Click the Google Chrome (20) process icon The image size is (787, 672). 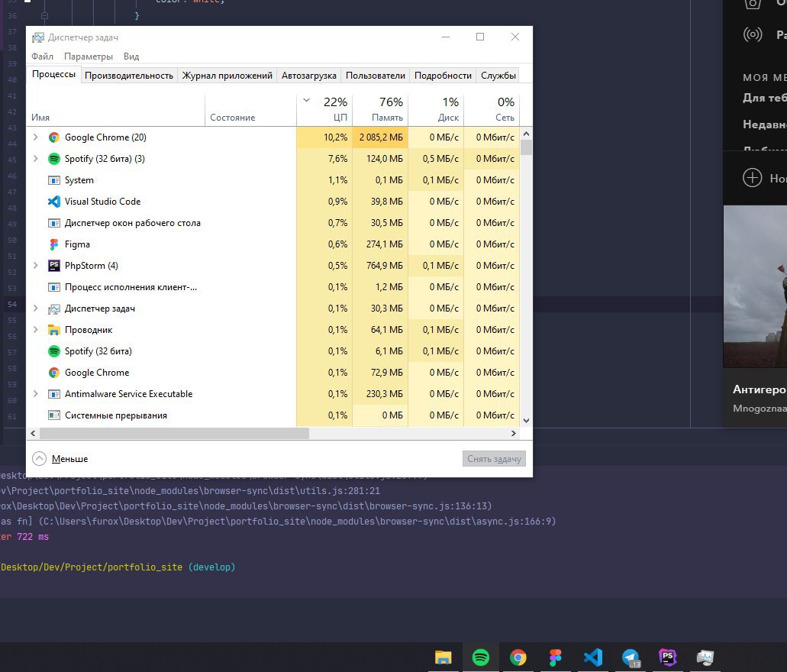tap(54, 137)
